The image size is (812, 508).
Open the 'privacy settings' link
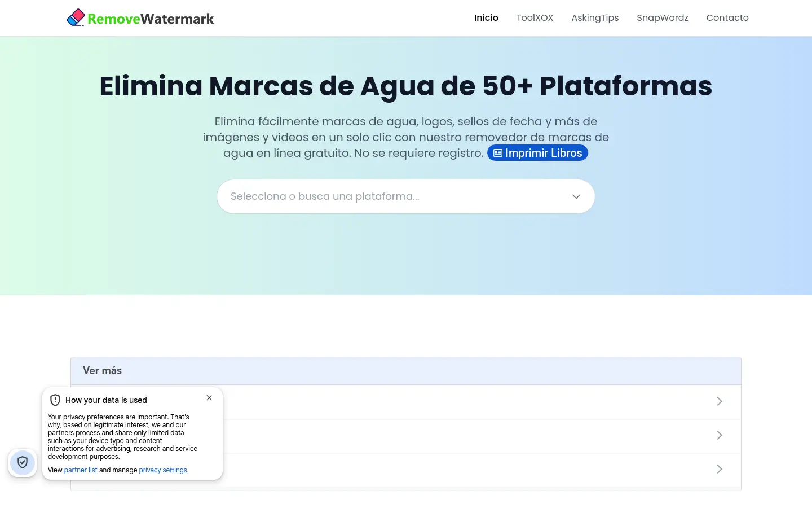pos(163,470)
